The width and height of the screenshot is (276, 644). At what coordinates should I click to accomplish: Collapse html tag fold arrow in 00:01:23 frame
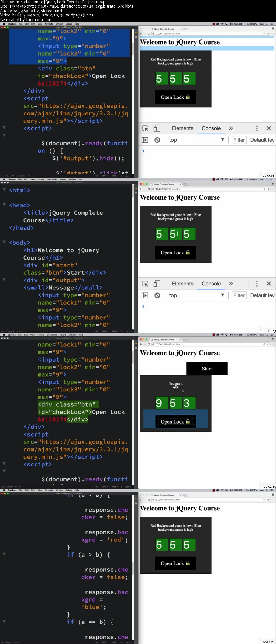coord(4,190)
